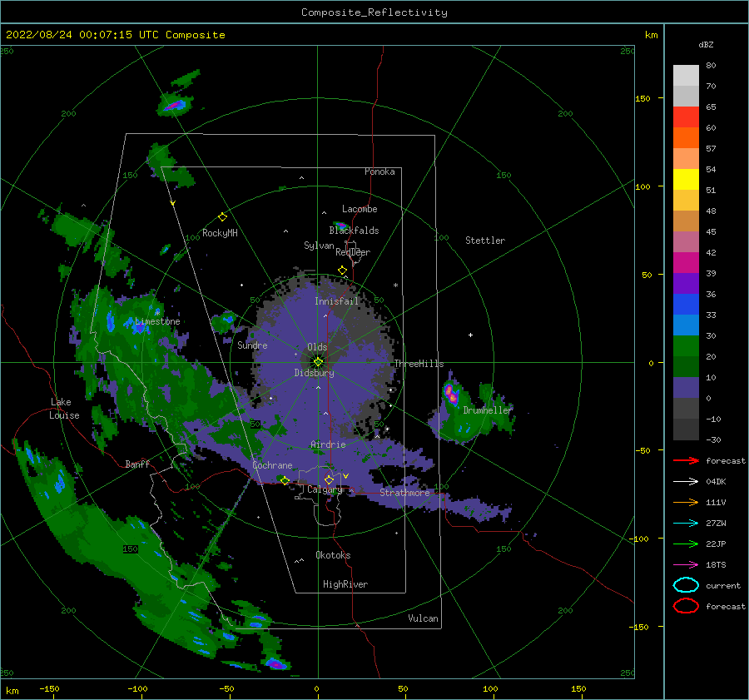Click the Didsbury label below radar center
Screen dimensions: 749x700
tap(314, 373)
